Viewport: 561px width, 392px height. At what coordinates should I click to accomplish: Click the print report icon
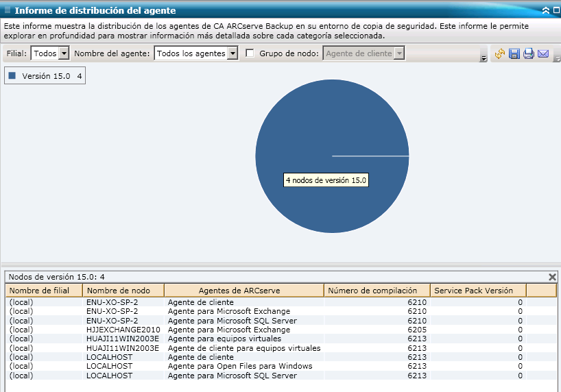529,53
